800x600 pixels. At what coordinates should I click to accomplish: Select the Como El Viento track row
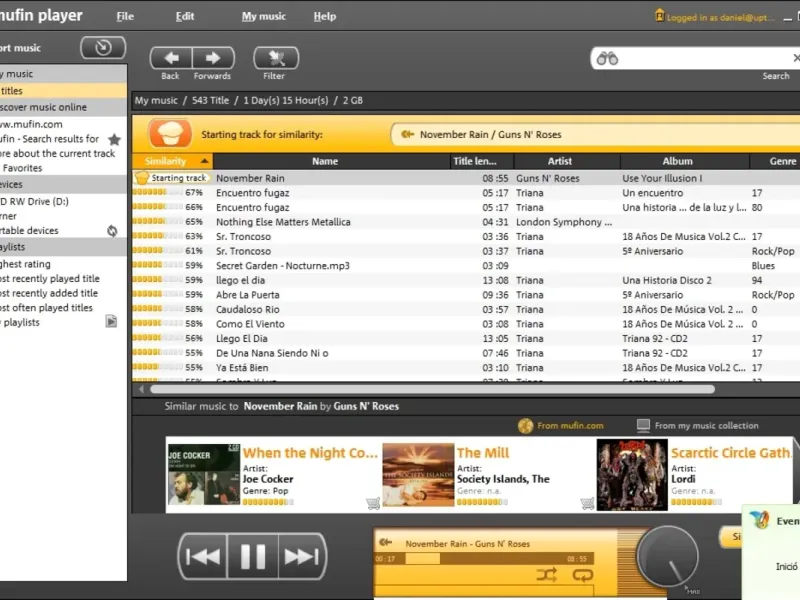[x=466, y=324]
